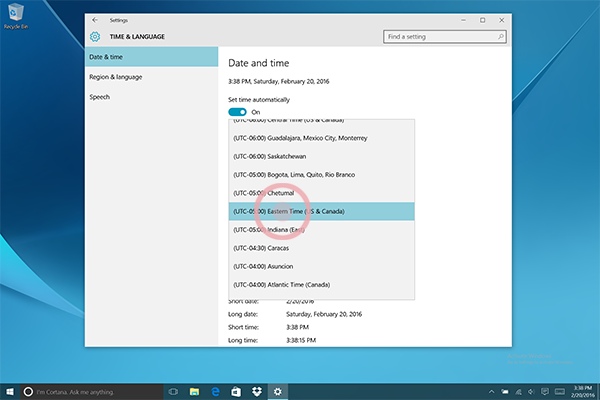Open the taskbar clock showing 3:38 PM
Screen dimensions: 600x400
[x=583, y=392]
